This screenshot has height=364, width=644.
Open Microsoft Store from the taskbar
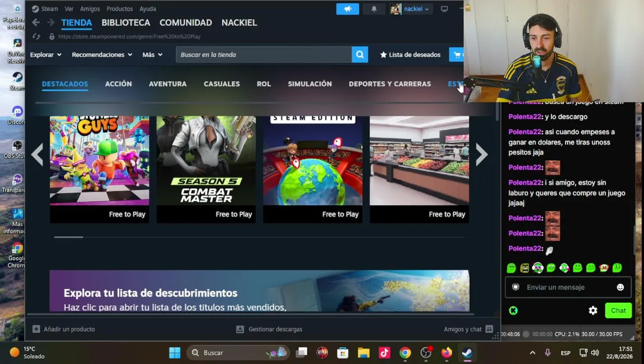pos(343,353)
